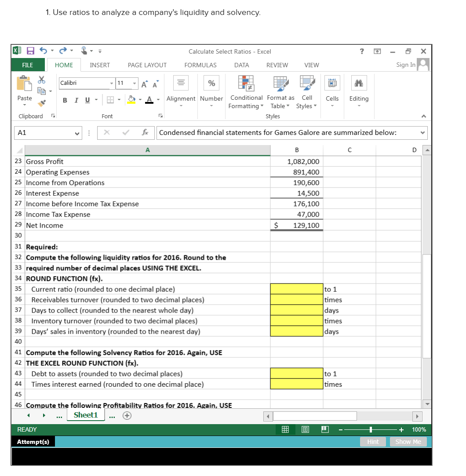Switch to the DATA tab
Viewport: 466px width, 476px height.
tap(241, 65)
